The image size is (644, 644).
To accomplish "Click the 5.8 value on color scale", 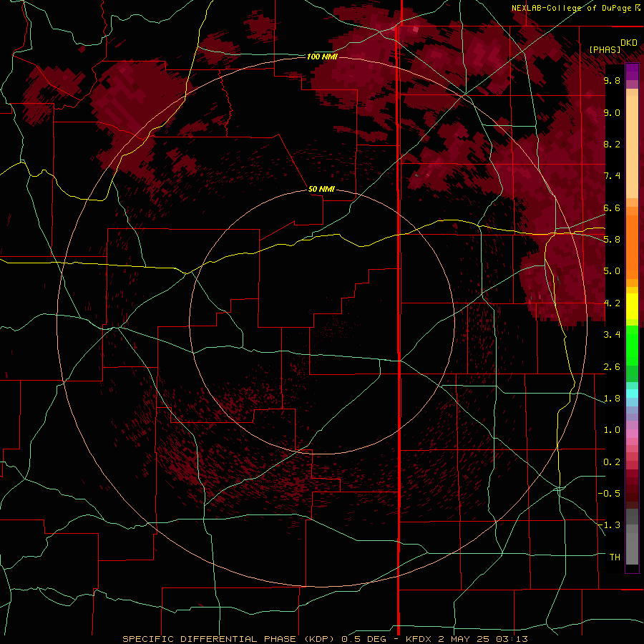I will pos(612,240).
